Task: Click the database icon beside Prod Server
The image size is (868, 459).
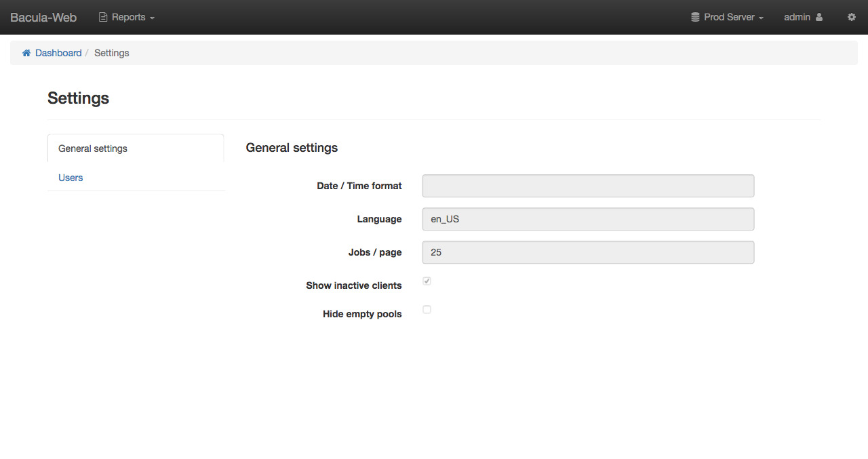Action: (695, 17)
